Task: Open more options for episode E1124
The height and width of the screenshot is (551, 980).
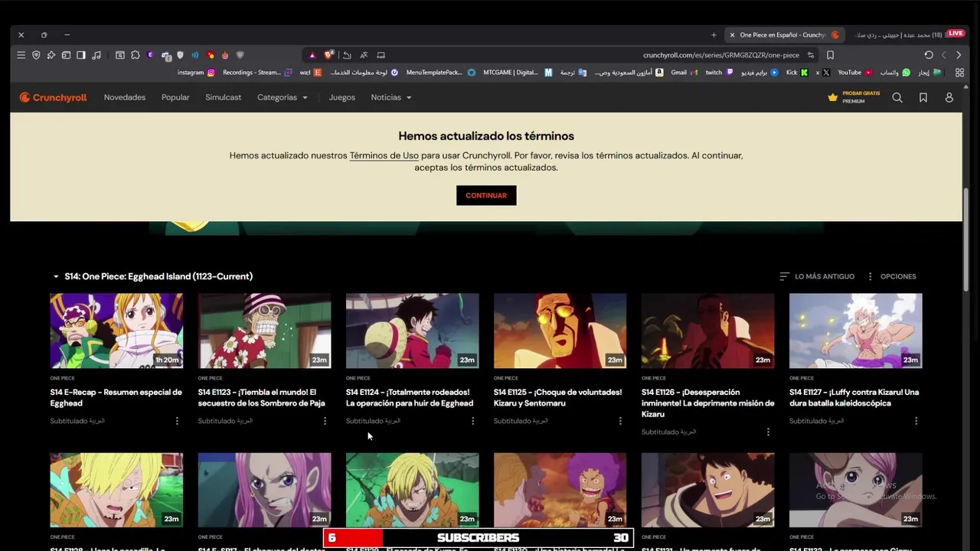Action: 472,421
